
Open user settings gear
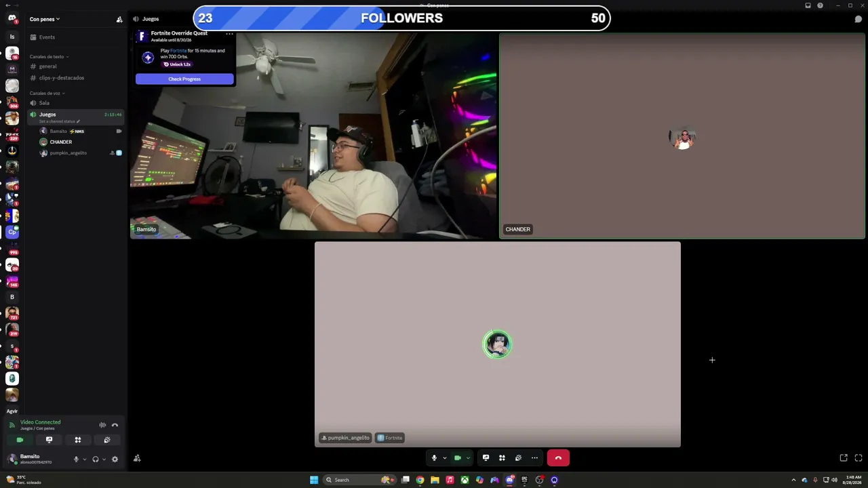tap(115, 459)
